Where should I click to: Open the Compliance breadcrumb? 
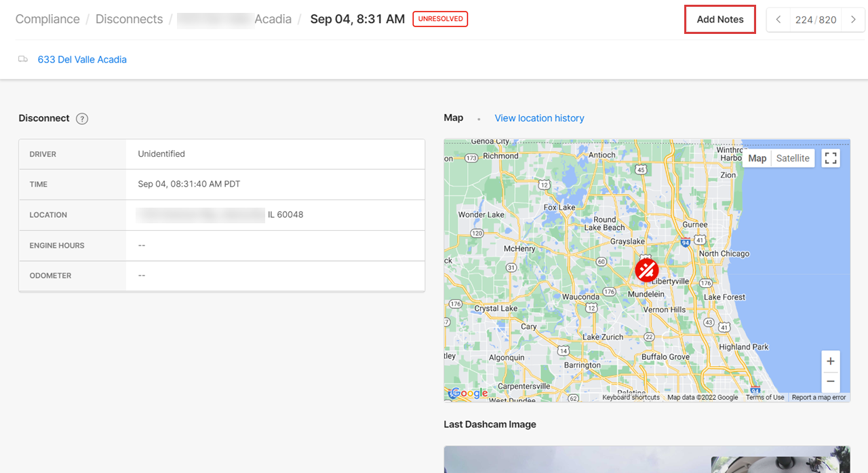[x=47, y=19]
